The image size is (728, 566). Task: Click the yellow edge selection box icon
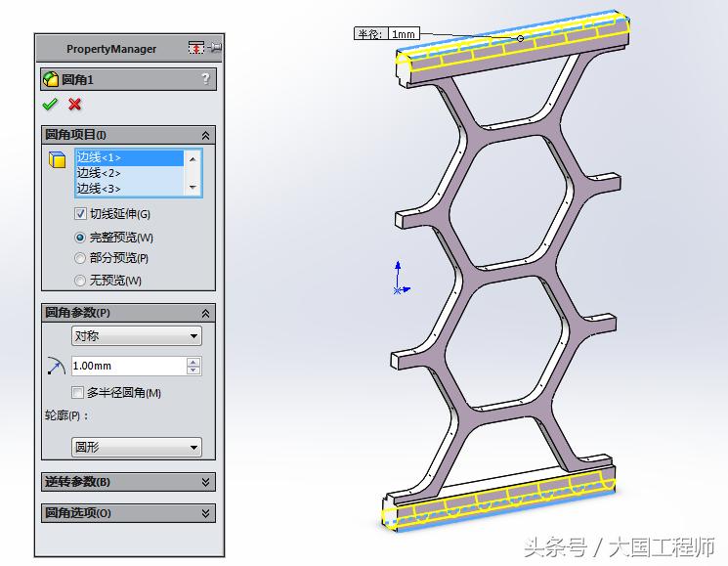coord(58,159)
